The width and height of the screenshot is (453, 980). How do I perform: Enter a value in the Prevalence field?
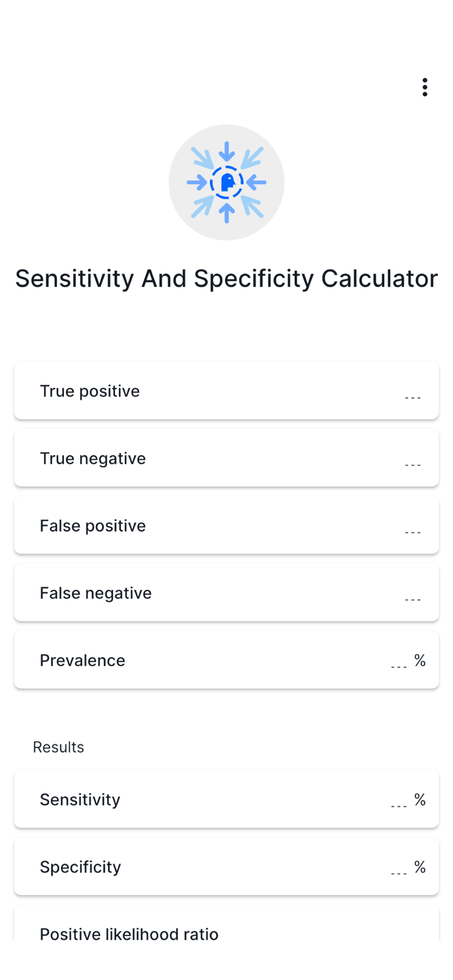pos(226,659)
